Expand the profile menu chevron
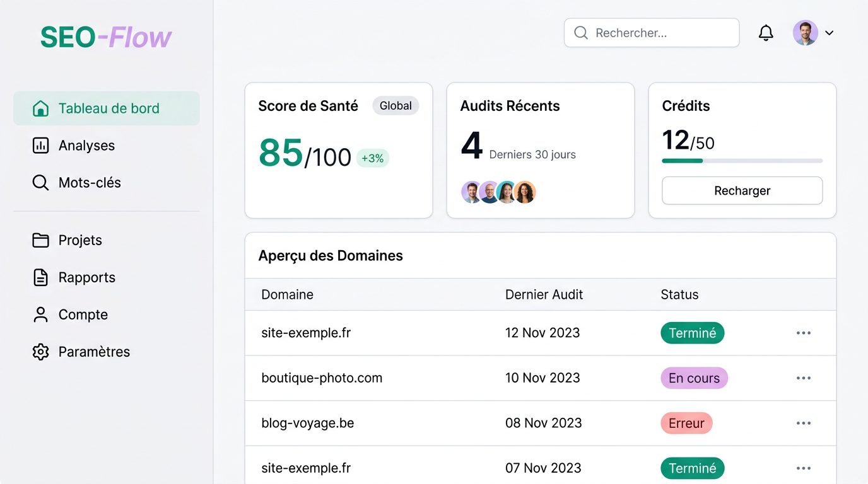The height and width of the screenshot is (484, 868). tap(830, 33)
